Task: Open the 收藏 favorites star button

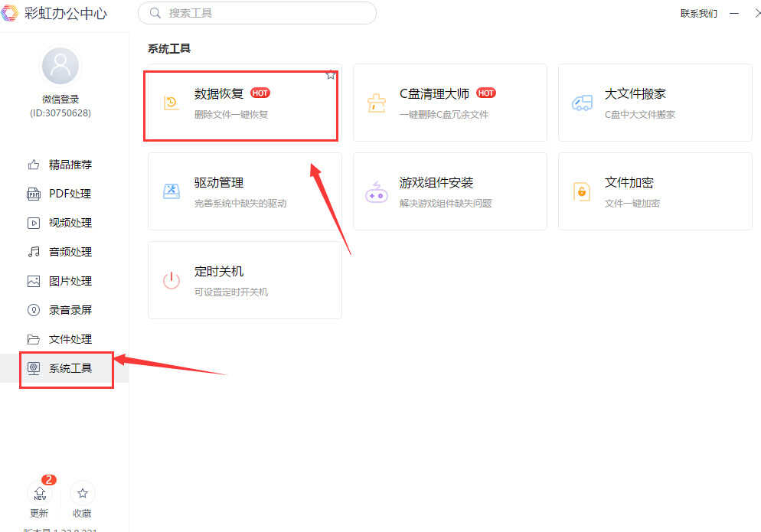Action: click(x=83, y=494)
